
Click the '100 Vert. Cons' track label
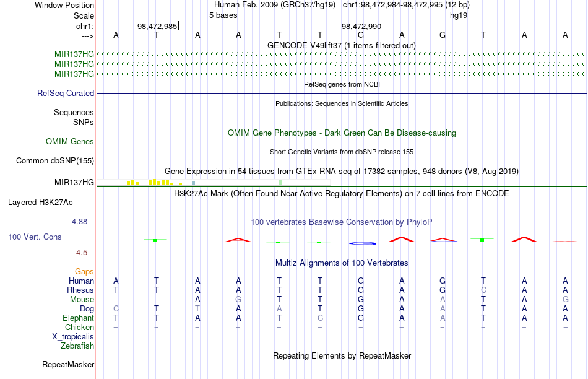(35, 237)
